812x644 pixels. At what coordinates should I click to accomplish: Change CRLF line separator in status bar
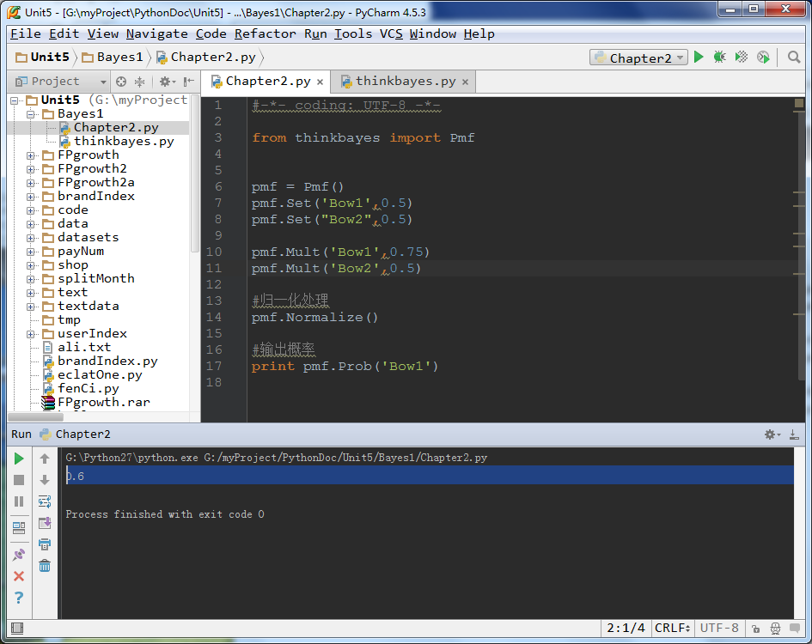coord(672,628)
